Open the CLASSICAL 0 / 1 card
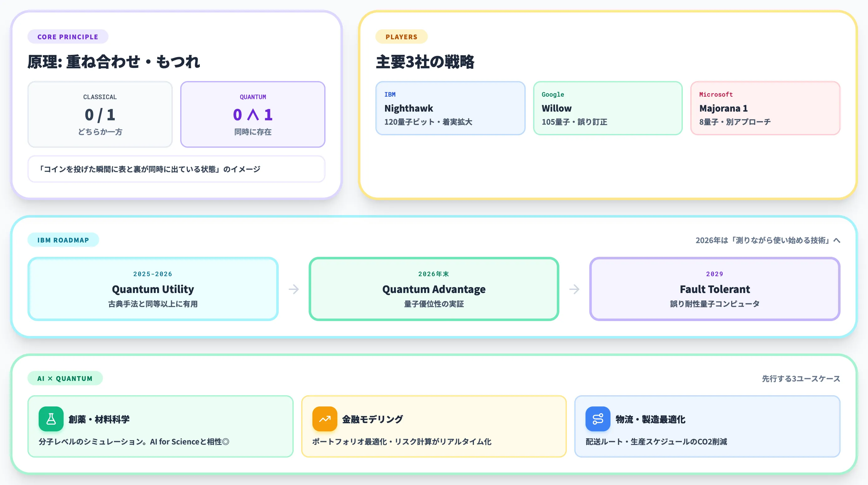The width and height of the screenshot is (868, 485). (100, 114)
